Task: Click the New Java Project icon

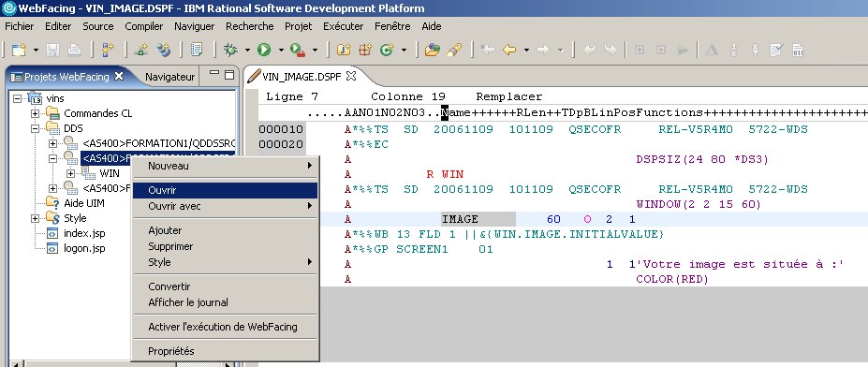Action: point(344,50)
